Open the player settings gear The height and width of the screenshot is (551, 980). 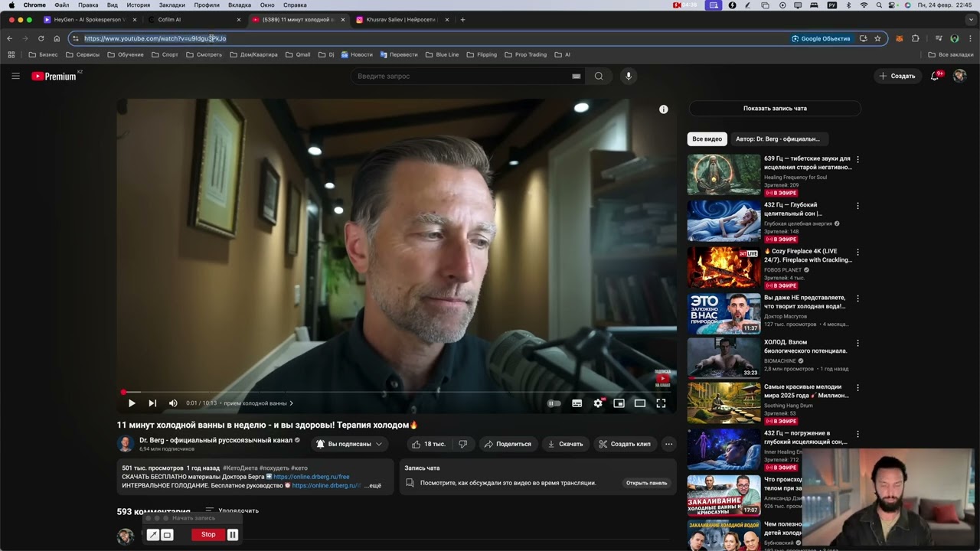click(x=598, y=403)
